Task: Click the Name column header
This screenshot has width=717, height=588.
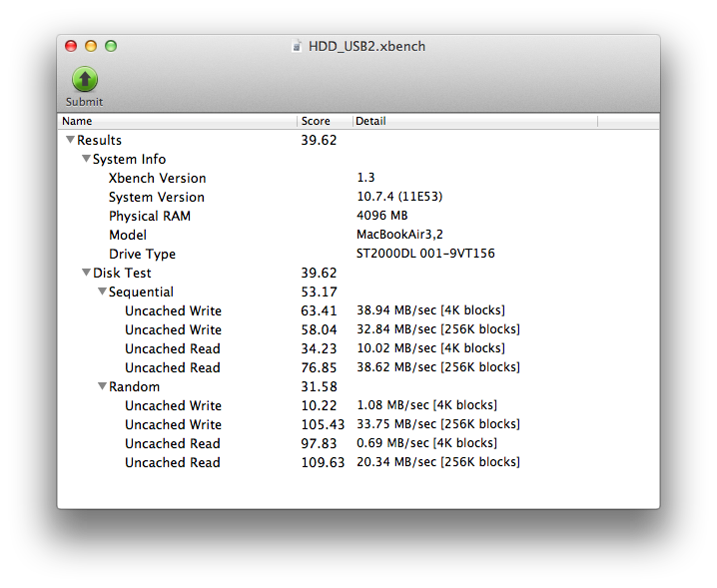Action: point(178,121)
